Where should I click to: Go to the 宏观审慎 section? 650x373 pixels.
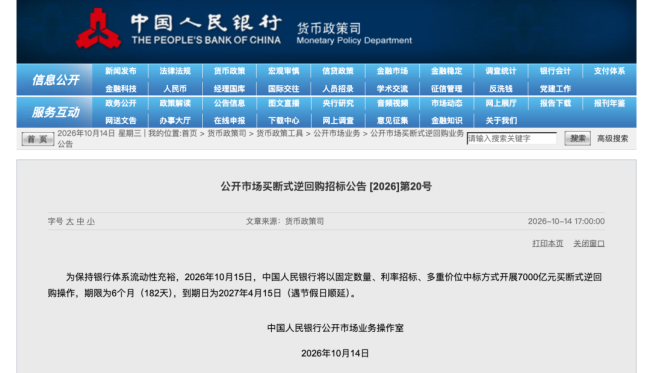pos(284,71)
